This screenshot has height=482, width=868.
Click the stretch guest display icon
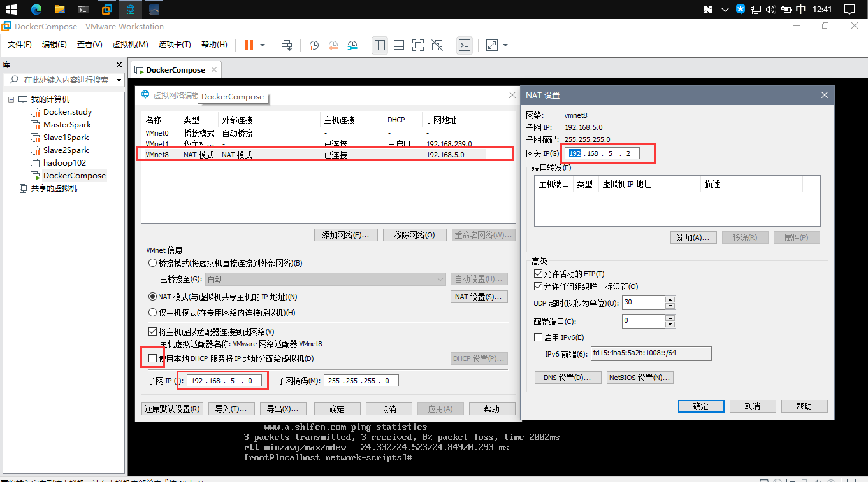click(492, 45)
